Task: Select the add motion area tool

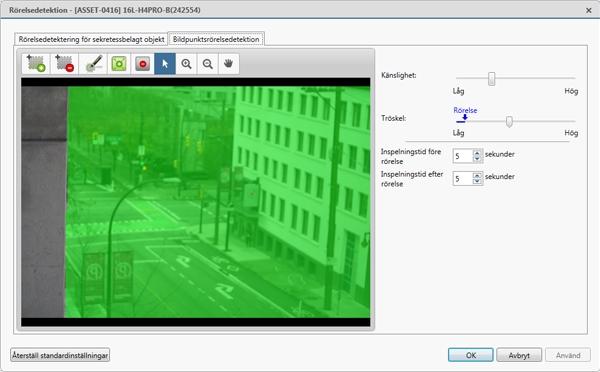Action: tap(36, 64)
